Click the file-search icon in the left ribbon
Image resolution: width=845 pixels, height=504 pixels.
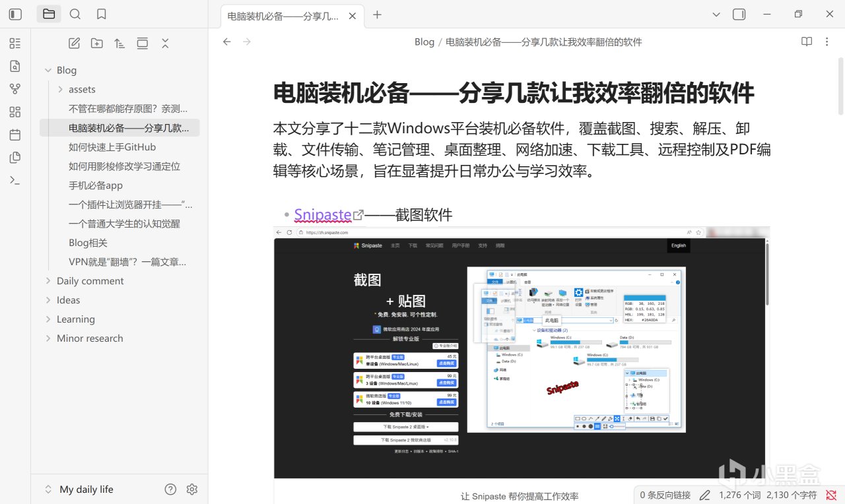tap(15, 66)
